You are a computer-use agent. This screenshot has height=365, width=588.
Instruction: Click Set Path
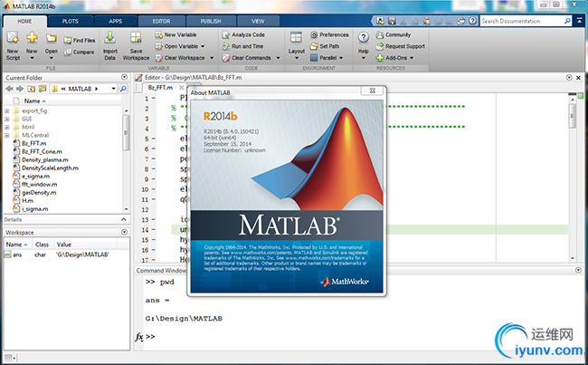tap(325, 46)
